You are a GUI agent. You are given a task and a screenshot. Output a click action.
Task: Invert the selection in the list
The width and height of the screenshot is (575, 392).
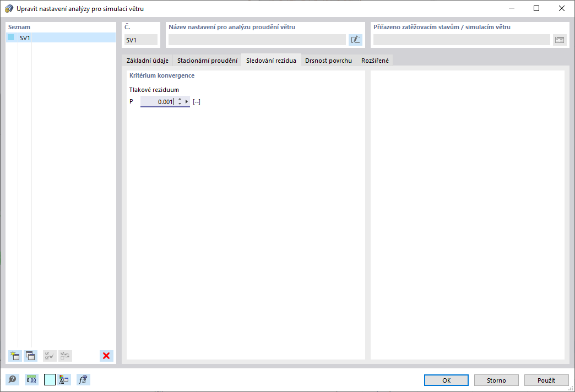(66, 356)
